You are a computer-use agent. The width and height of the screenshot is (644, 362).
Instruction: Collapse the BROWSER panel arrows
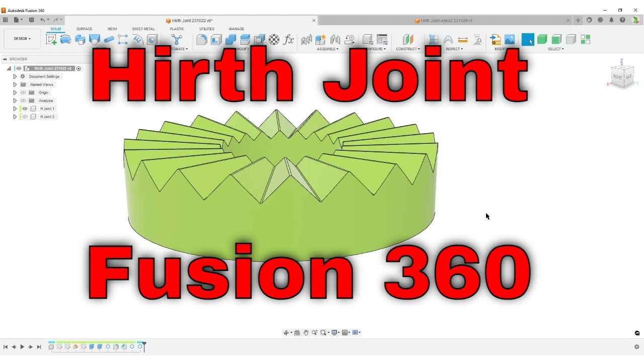tap(5, 59)
